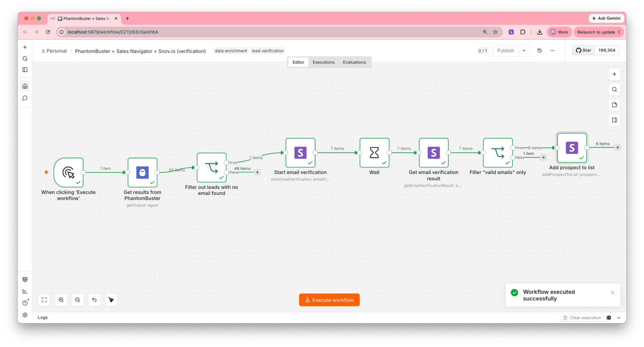This screenshot has width=644, height=347.
Task: Reset canvas zoom with undo arrow icon
Action: point(94,300)
